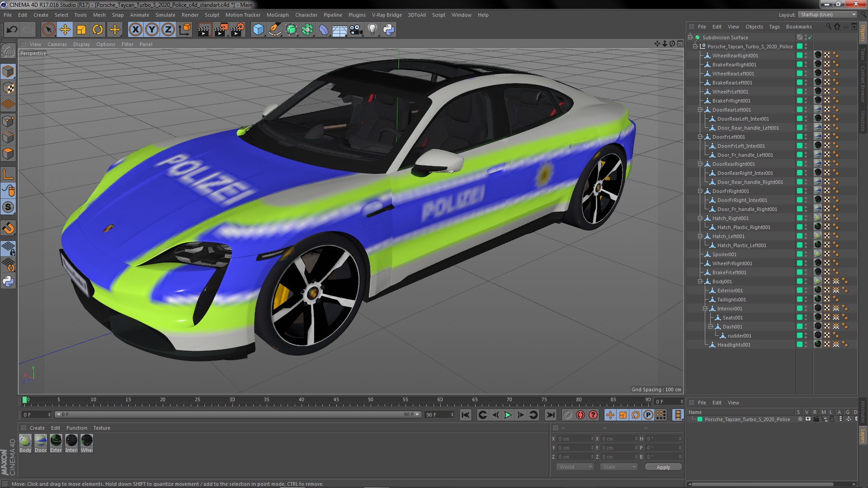Select the Exter material swatch
868x488 pixels.
click(56, 443)
